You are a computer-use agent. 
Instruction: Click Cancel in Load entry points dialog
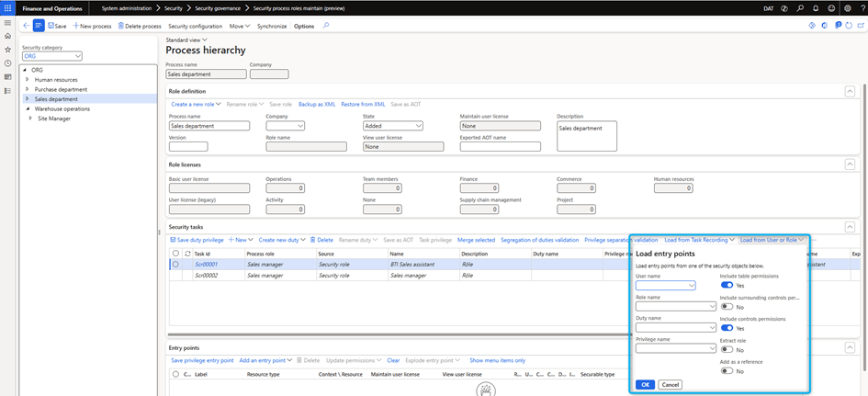click(670, 385)
